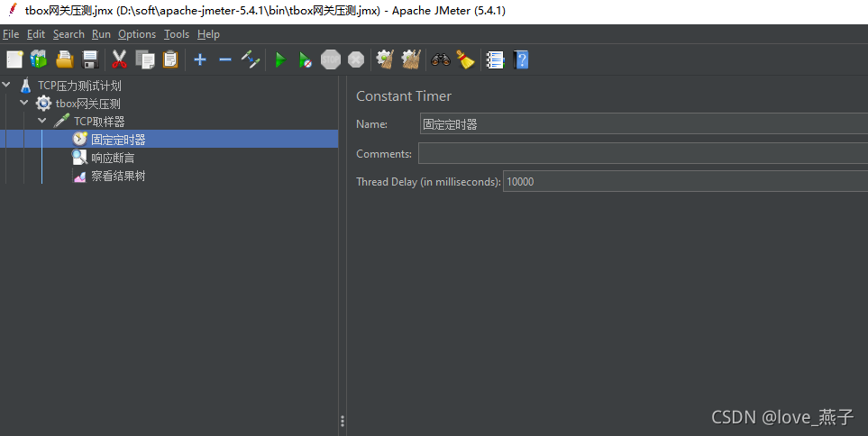Select the 固定定时器 tree item

pos(118,140)
